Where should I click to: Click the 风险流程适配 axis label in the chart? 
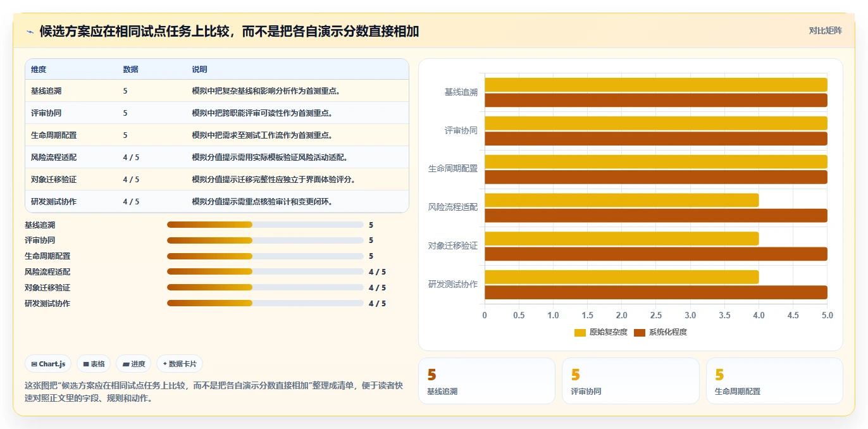click(453, 208)
